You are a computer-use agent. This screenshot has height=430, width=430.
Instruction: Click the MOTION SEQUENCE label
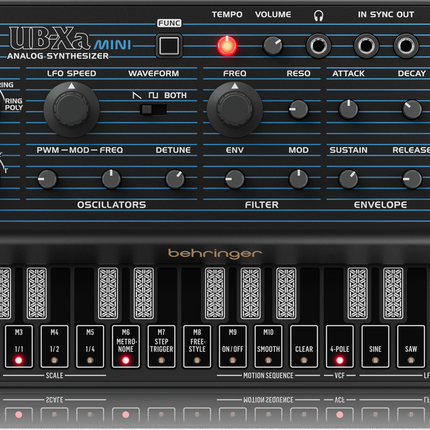268,376
